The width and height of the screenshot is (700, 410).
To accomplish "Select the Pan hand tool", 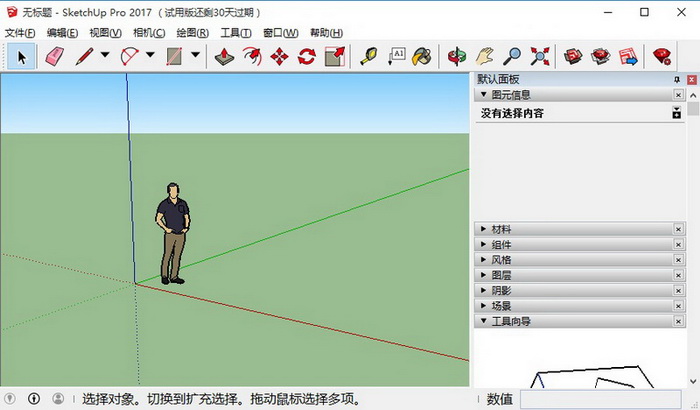I will tap(484, 57).
